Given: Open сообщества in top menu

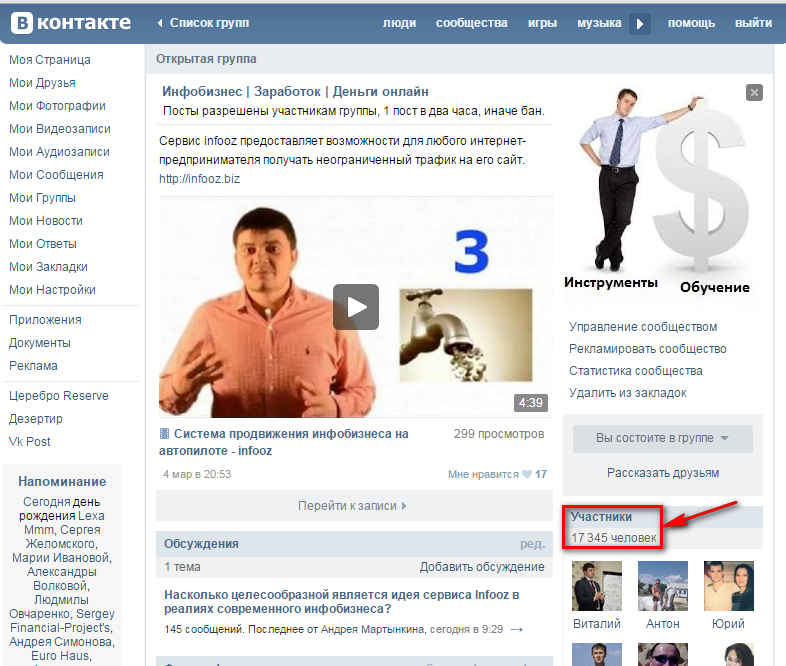Looking at the screenshot, I should coord(472,23).
